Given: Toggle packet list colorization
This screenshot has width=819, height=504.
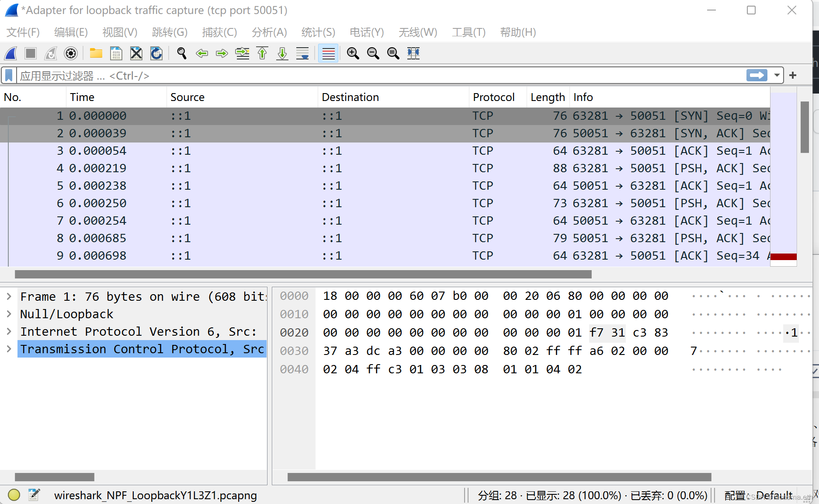Looking at the screenshot, I should (x=328, y=53).
